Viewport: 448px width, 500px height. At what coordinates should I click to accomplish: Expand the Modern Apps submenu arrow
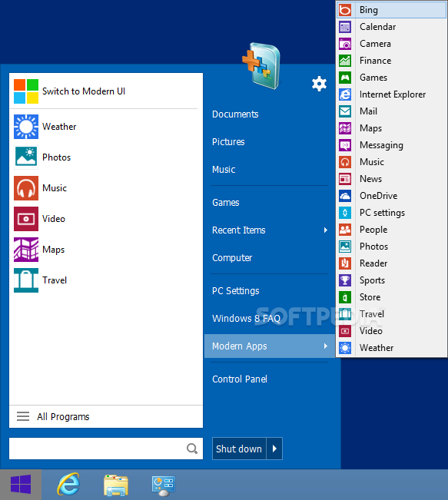click(326, 346)
